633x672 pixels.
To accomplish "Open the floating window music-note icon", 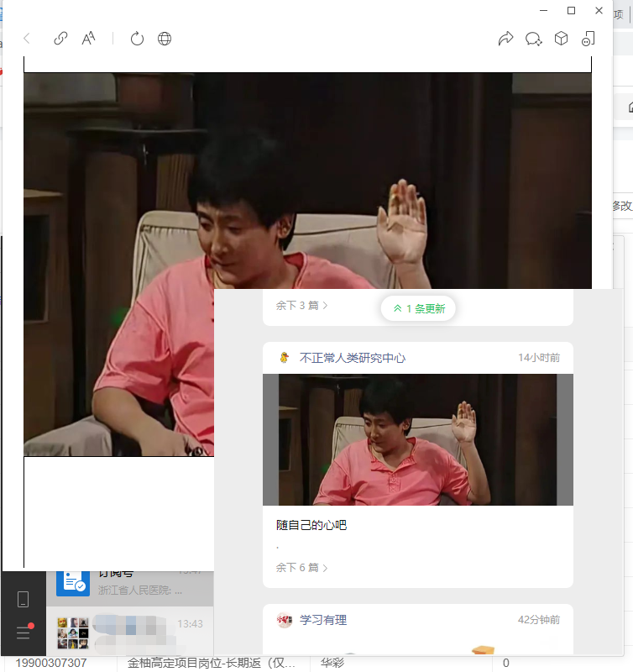I will (x=589, y=39).
